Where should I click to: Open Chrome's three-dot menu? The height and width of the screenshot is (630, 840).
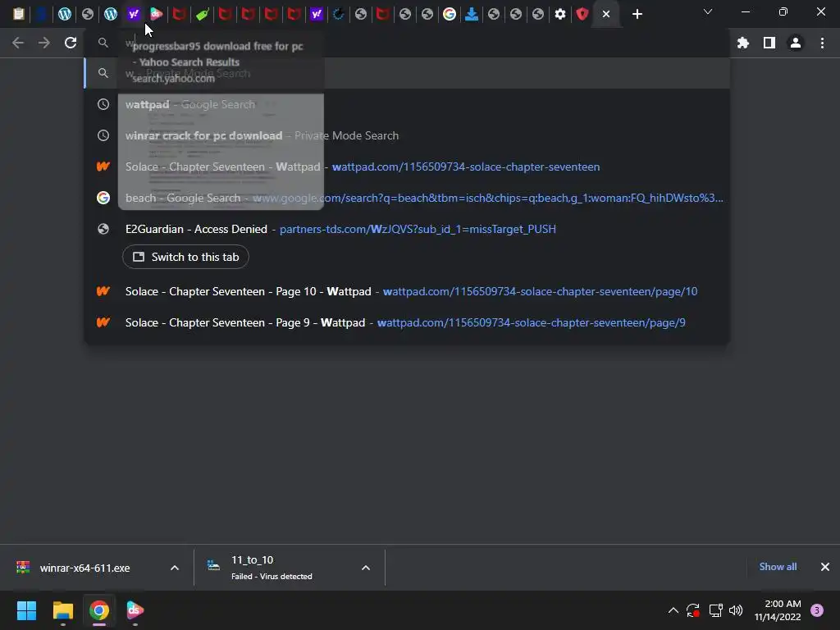822,43
